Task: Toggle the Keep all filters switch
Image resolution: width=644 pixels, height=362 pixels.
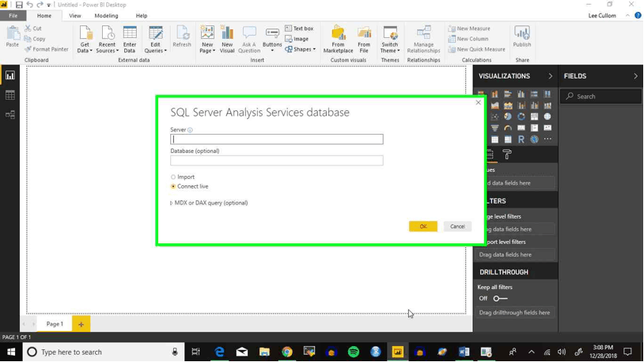Action: pyautogui.click(x=500, y=299)
